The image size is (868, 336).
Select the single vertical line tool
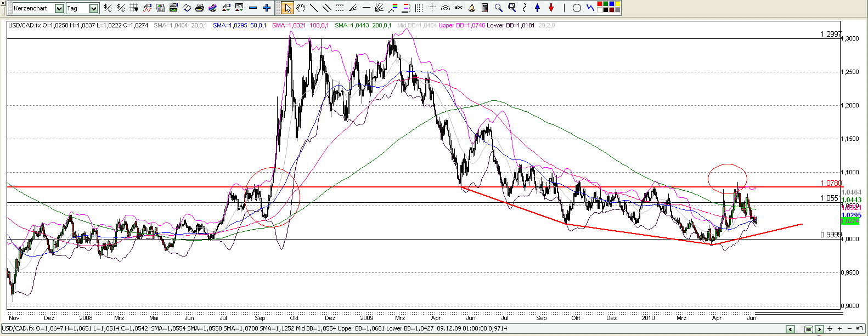(564, 8)
